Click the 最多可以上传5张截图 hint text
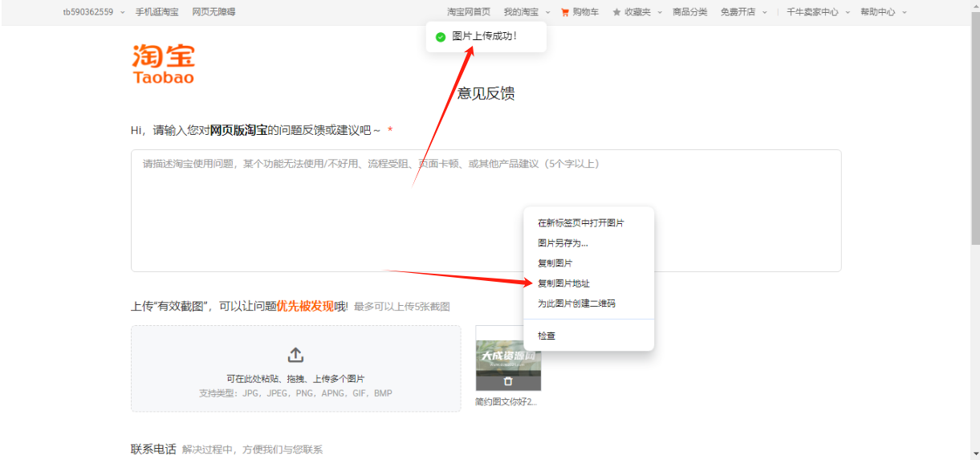980x460 pixels. pos(402,307)
